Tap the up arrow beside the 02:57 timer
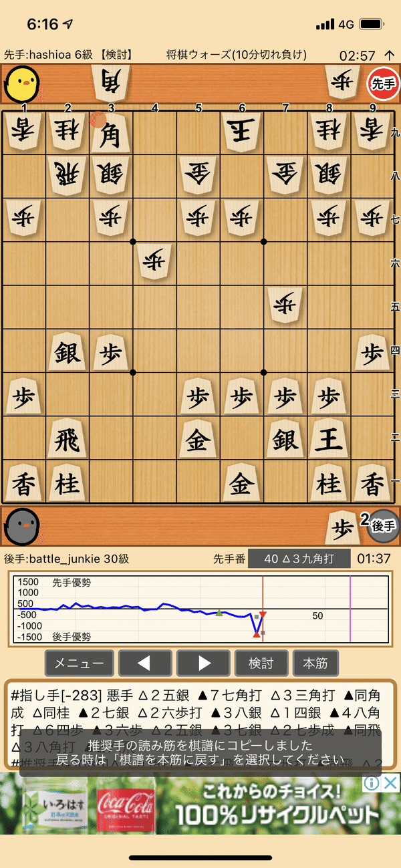The width and height of the screenshot is (401, 868). click(390, 54)
